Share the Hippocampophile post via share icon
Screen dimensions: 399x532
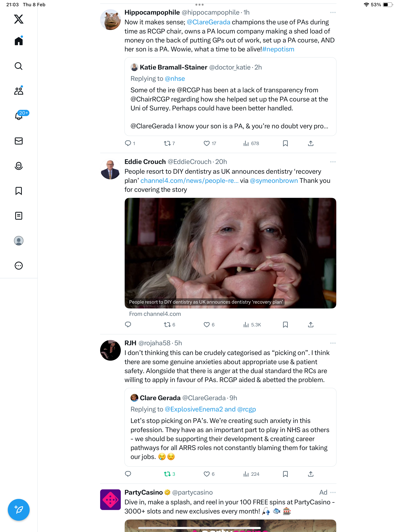click(x=311, y=143)
